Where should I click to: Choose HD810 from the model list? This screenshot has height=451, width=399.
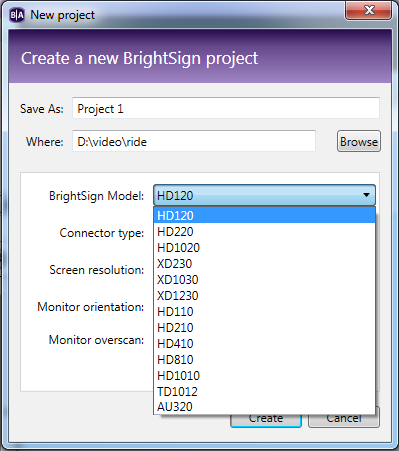(x=264, y=359)
